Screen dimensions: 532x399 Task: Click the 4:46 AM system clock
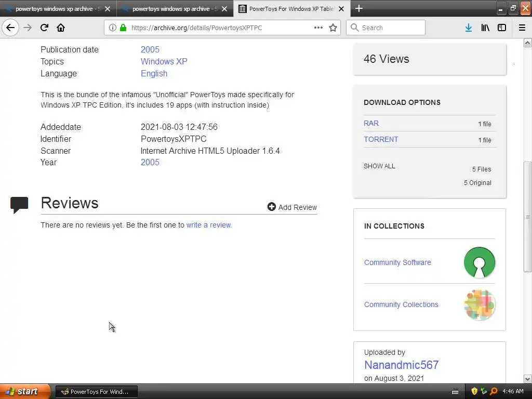pyautogui.click(x=513, y=391)
